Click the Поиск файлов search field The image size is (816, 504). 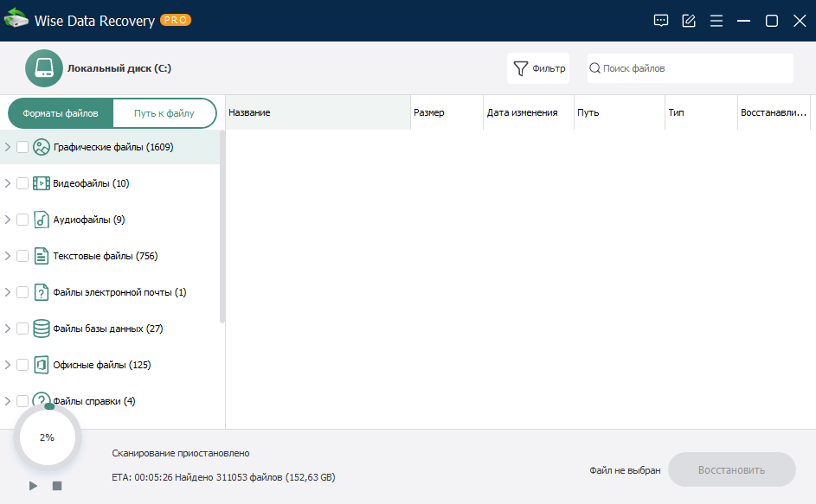(690, 68)
